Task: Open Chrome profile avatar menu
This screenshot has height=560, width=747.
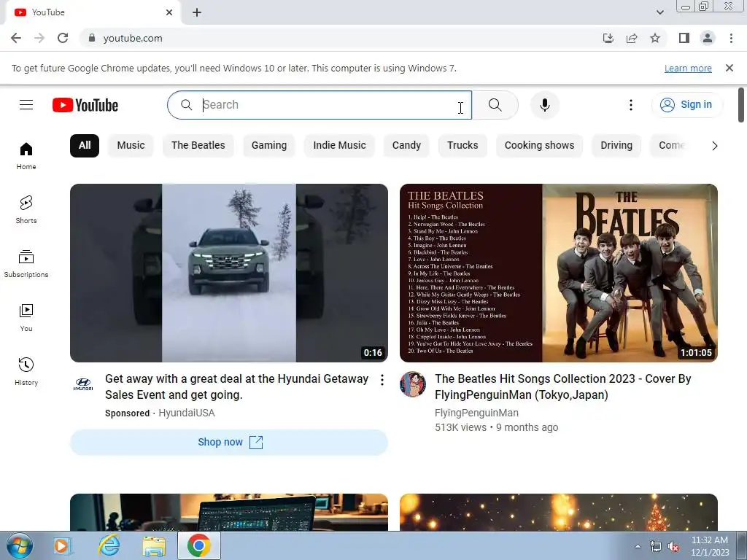Action: tap(708, 38)
